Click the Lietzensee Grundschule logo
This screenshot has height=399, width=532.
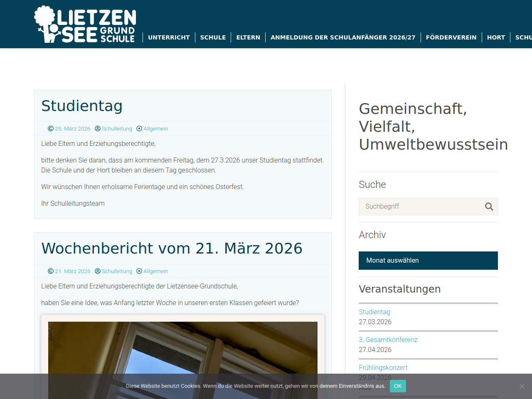pos(85,25)
